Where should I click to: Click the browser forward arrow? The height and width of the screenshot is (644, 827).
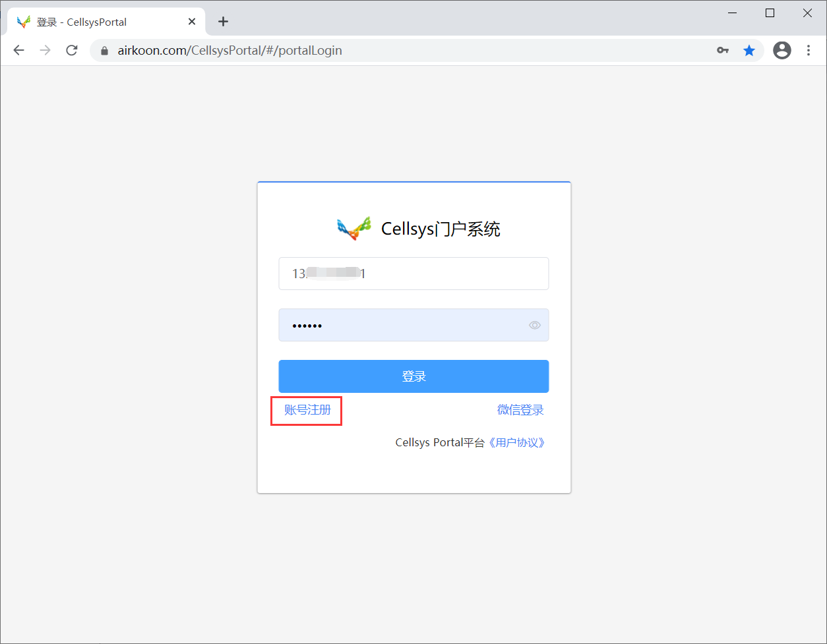(46, 51)
